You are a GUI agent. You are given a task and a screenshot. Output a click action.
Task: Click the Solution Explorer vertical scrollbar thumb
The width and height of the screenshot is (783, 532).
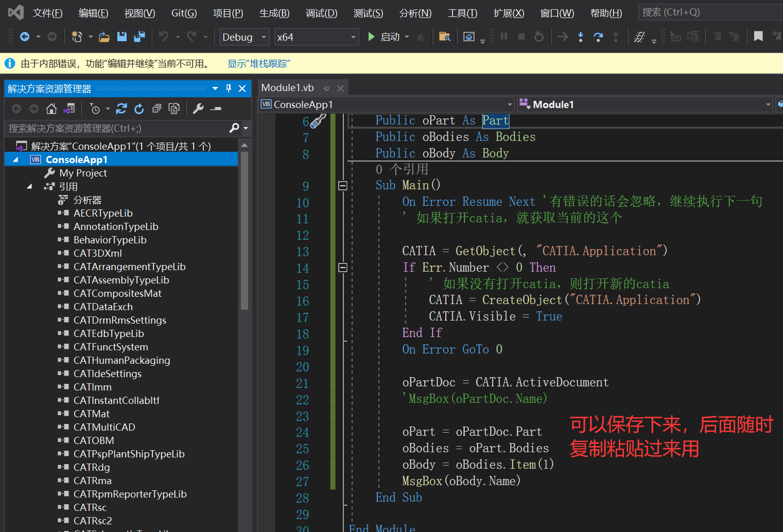(245, 230)
